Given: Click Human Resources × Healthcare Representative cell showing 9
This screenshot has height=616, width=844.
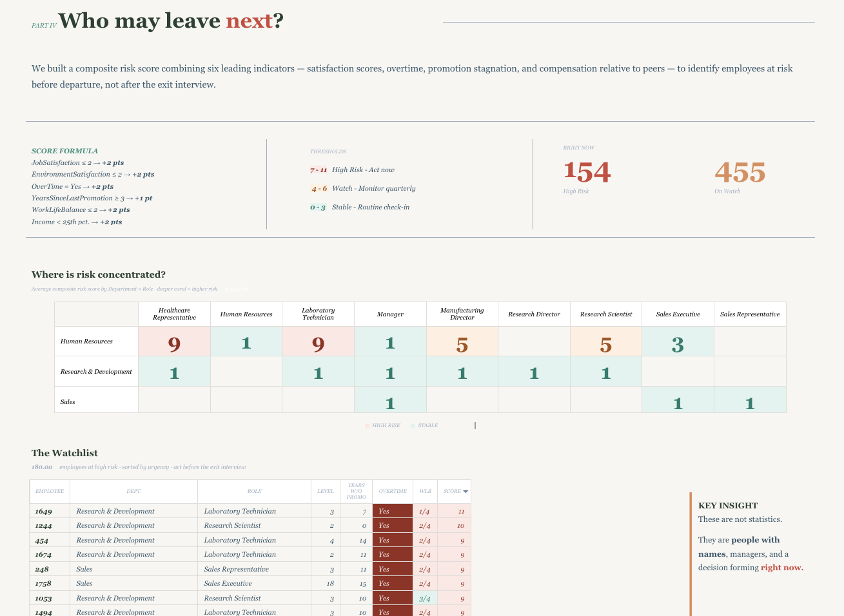Looking at the screenshot, I should click(x=174, y=342).
